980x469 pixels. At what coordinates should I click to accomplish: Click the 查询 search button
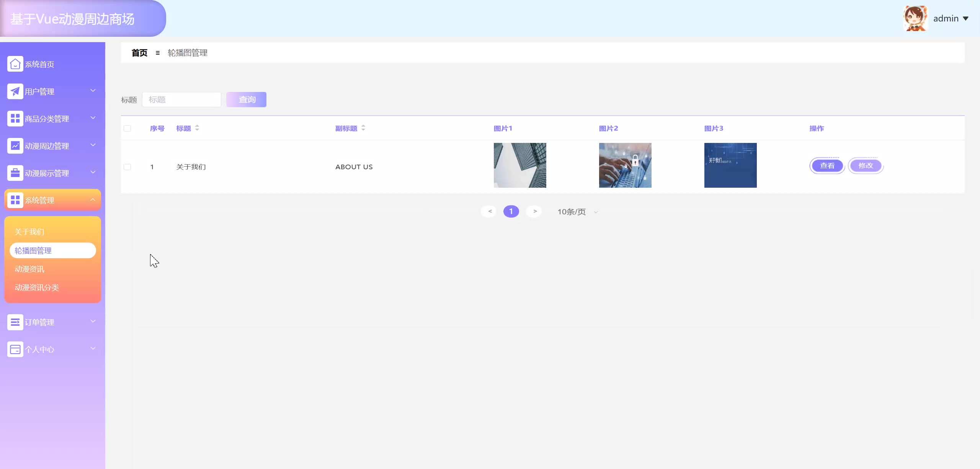pos(246,100)
